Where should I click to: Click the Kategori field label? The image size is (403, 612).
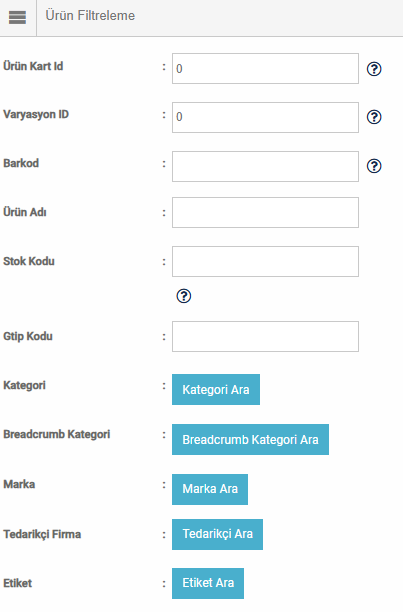[24, 386]
